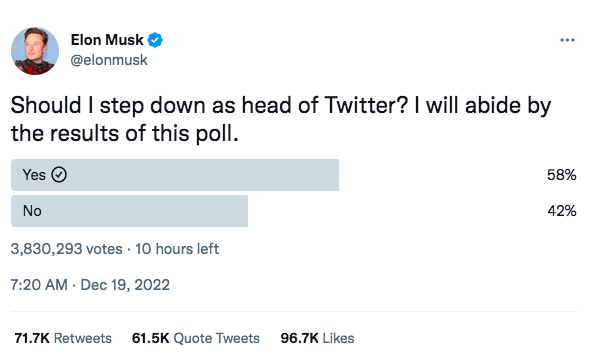Click the tweet line ending in poll.

(x=125, y=133)
